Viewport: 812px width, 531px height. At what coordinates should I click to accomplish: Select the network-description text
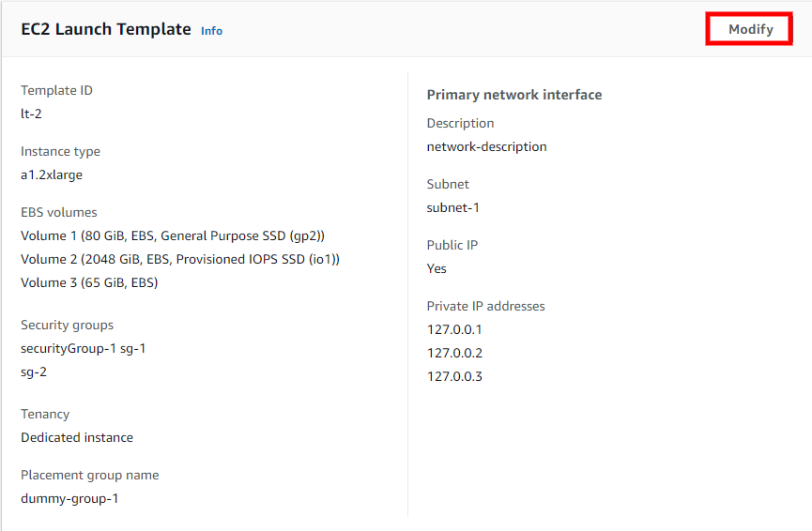click(x=486, y=147)
